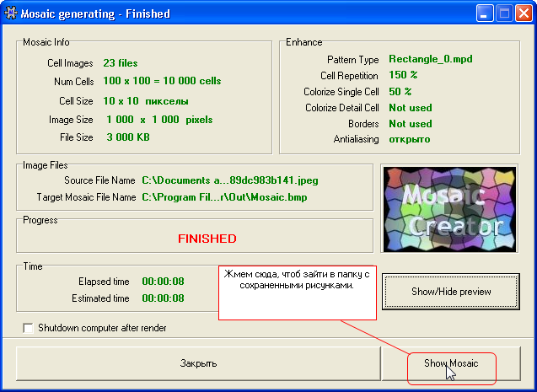Click the 'Elapsed time' label

104,282
